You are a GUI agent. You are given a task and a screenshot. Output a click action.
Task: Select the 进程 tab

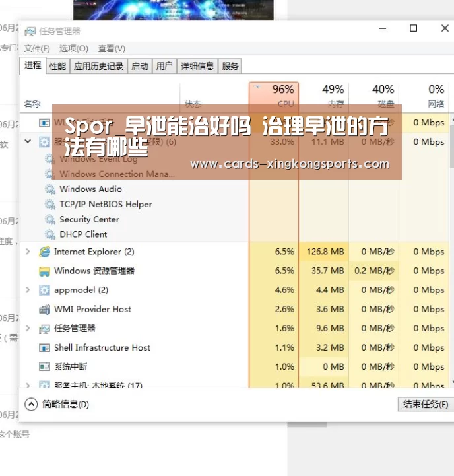(33, 65)
